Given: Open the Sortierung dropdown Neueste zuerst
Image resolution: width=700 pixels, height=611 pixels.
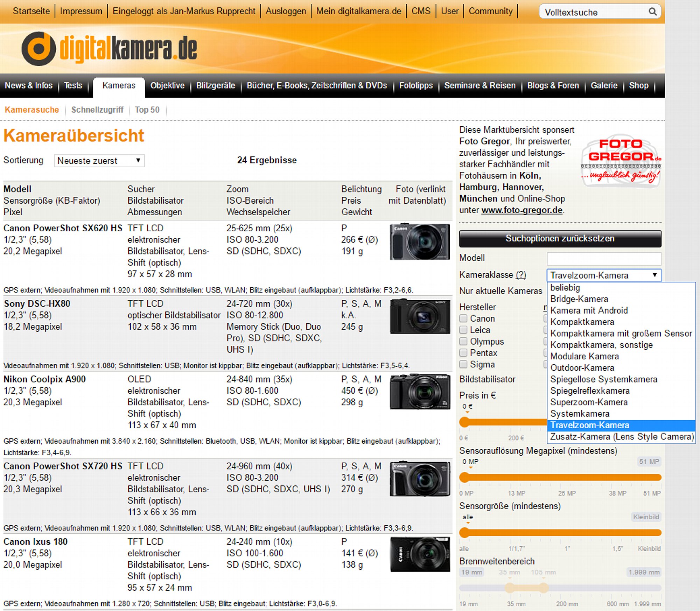Looking at the screenshot, I should pos(99,161).
